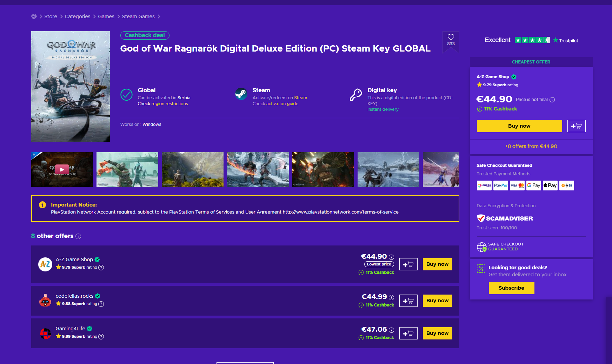Buy now from Gaming4Life row
Image resolution: width=612 pixels, height=364 pixels.
[x=438, y=333]
